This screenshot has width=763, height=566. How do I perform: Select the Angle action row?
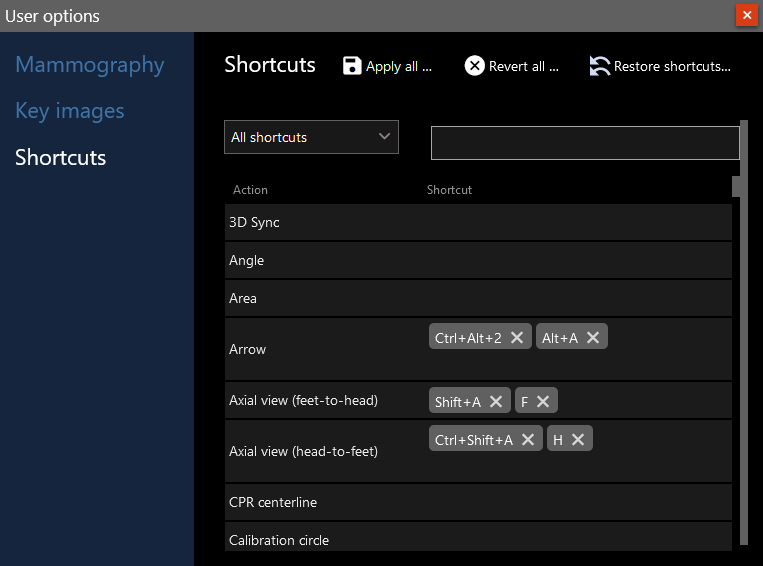tap(478, 261)
